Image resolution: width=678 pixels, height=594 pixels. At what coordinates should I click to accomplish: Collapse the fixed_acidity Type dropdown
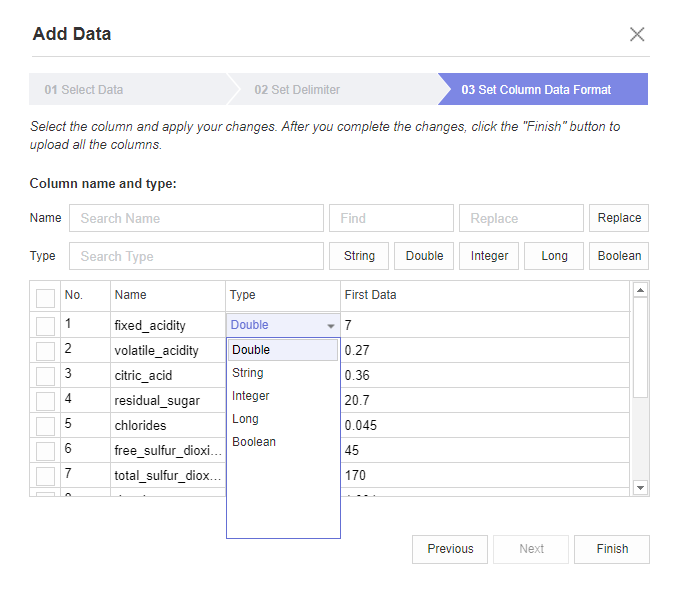[330, 326]
